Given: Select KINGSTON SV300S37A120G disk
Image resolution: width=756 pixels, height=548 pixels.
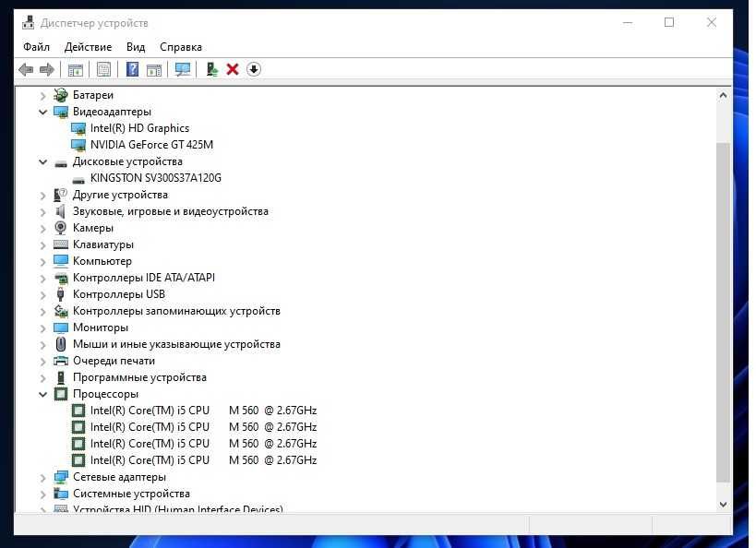Looking at the screenshot, I should (156, 178).
